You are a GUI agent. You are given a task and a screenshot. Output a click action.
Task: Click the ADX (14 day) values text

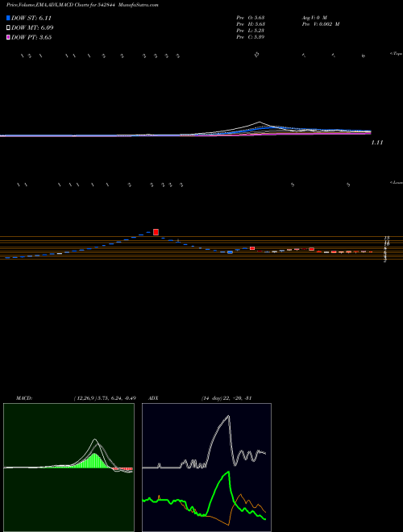tap(226, 398)
